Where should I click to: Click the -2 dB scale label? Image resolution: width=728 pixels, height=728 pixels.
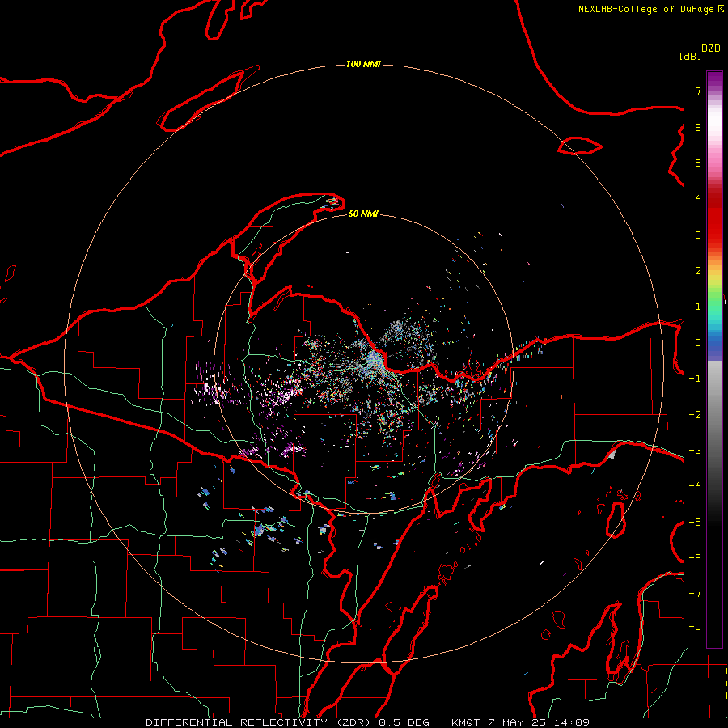coord(695,415)
